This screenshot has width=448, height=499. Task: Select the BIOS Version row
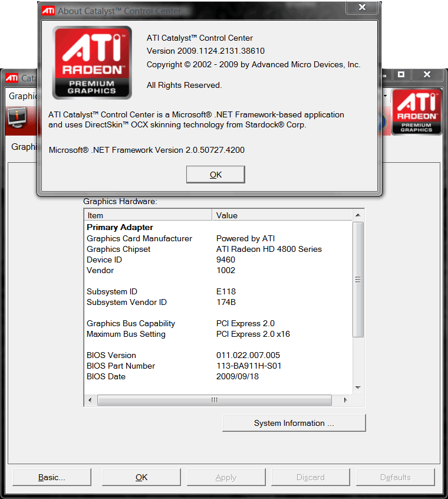[x=218, y=355]
